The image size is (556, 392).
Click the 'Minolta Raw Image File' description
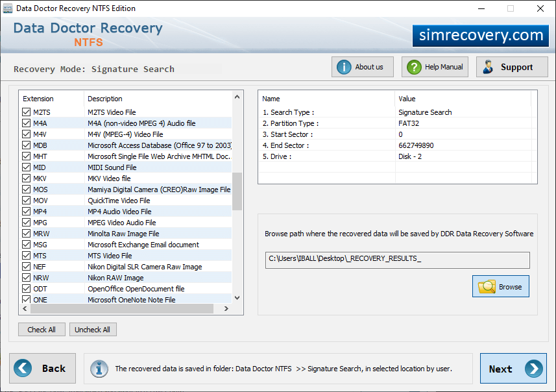coord(123,234)
